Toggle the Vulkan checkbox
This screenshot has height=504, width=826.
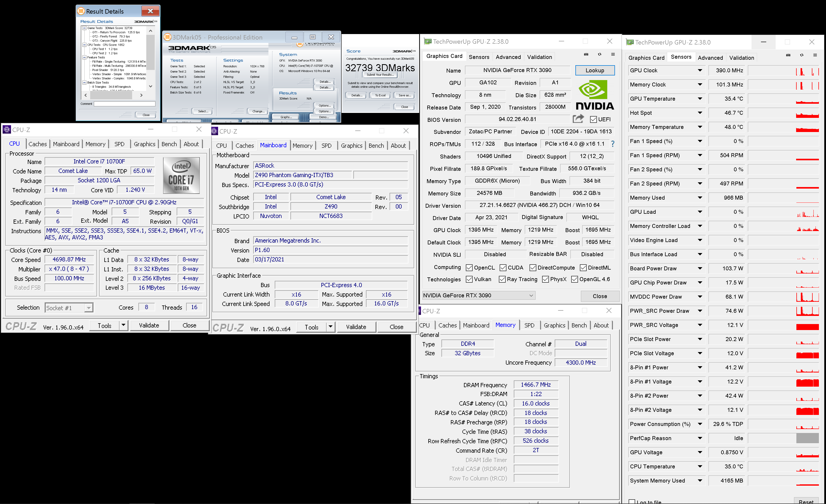(469, 279)
